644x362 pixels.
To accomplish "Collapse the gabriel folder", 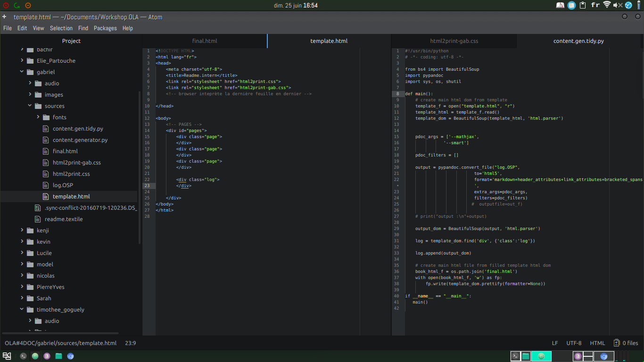I will (x=22, y=72).
